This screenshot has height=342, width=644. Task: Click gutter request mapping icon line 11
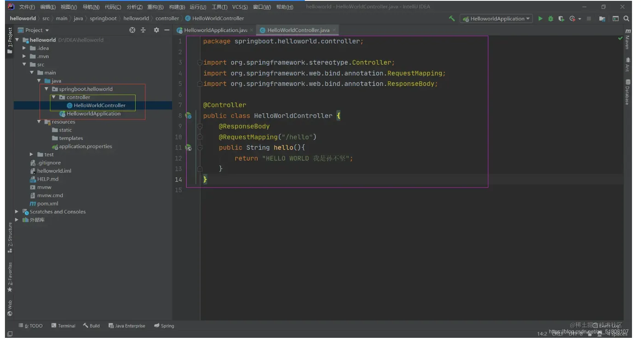pos(188,148)
